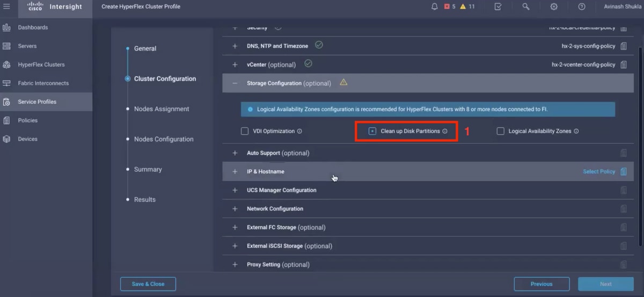Click info icon next to VDI Optimization
The height and width of the screenshot is (297, 644).
(299, 131)
